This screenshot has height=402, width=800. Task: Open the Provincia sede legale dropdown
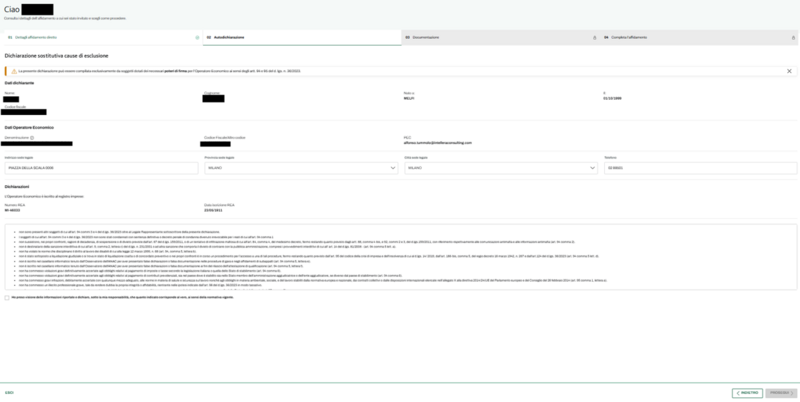click(x=301, y=168)
